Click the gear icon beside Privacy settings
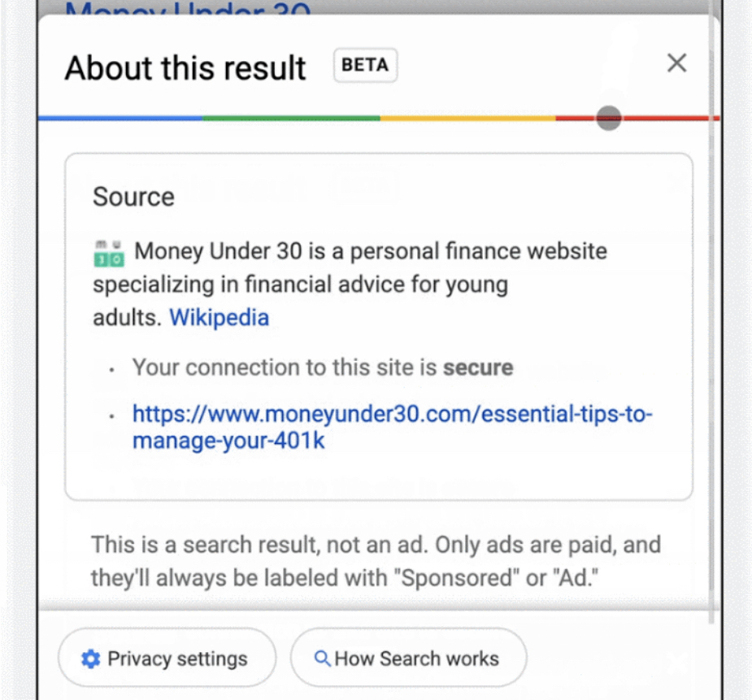 pos(90,659)
